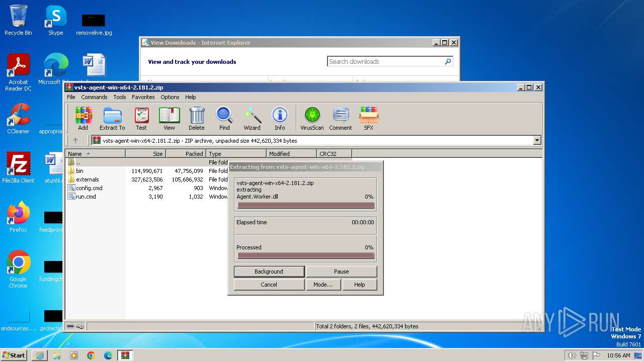This screenshot has width=644, height=362.
Task: Click the Agent.Worker.dll file progress bar
Action: coord(306,205)
